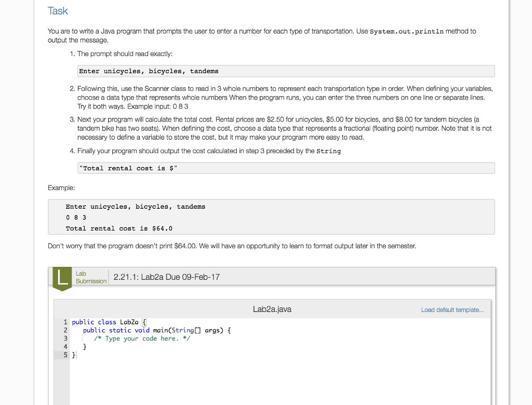
Task: Click the closing brace on line 4
Action: (85, 347)
